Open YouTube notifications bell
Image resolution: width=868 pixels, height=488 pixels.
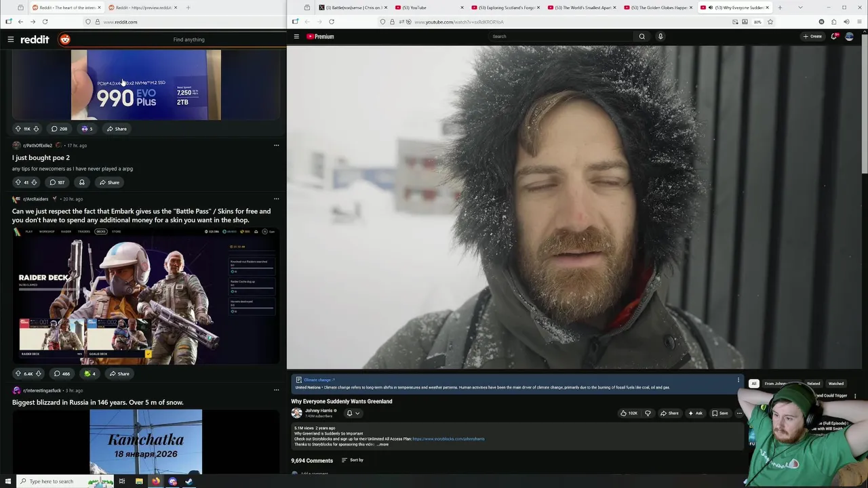tap(834, 37)
